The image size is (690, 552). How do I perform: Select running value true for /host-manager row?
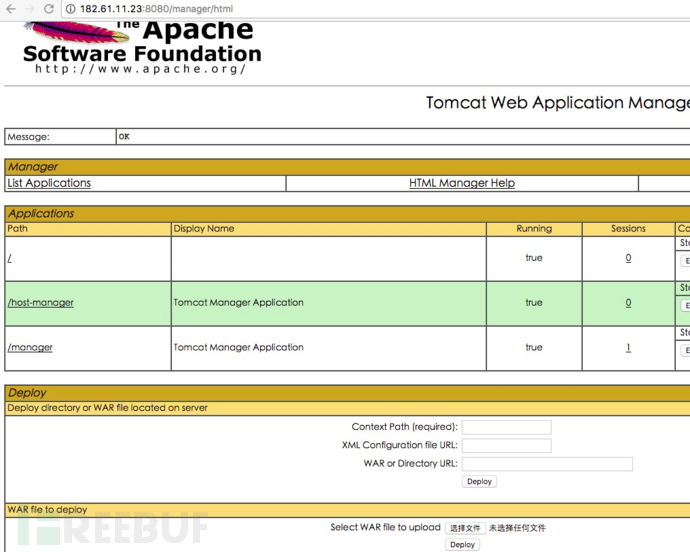[534, 303]
